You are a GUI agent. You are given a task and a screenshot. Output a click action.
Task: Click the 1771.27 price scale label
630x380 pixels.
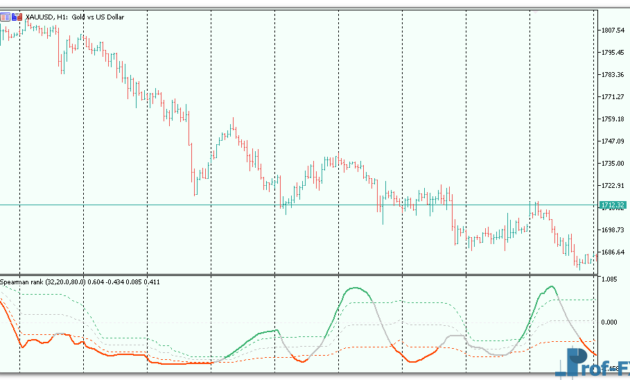[613, 96]
